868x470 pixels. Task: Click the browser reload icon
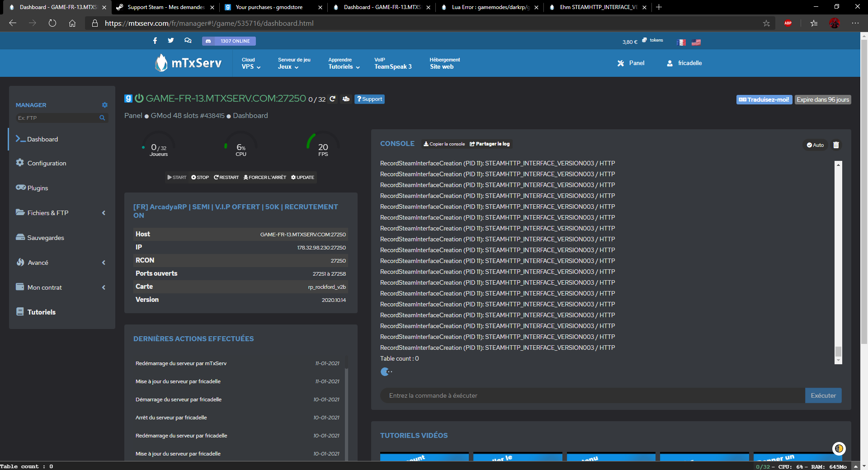coord(52,23)
